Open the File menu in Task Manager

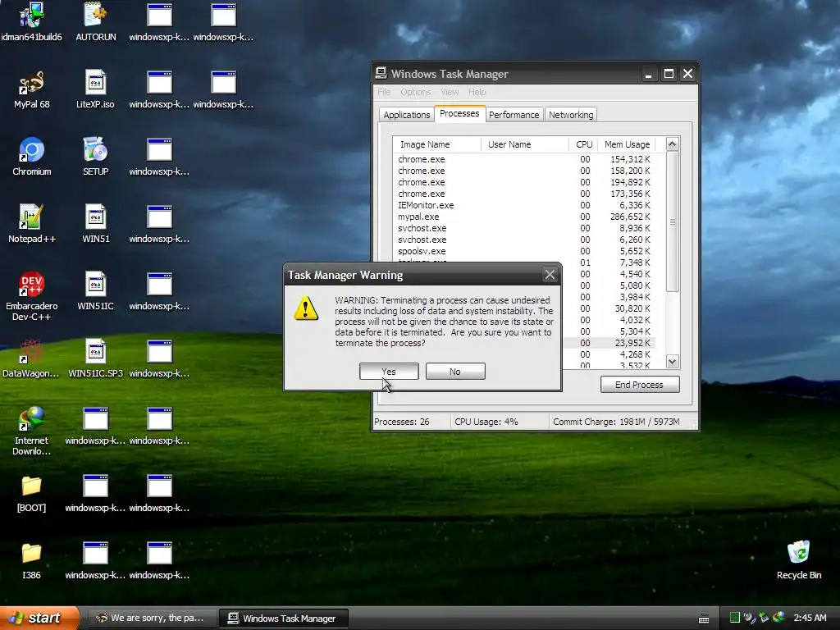tap(384, 92)
